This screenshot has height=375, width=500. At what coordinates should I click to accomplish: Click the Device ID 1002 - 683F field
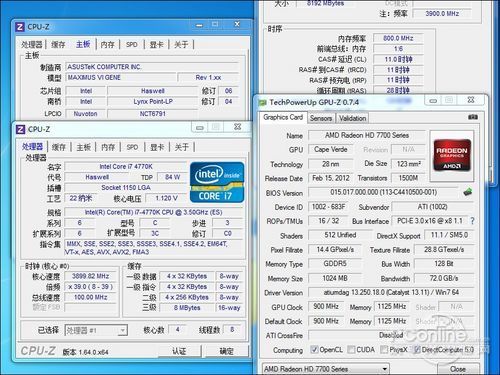point(328,207)
